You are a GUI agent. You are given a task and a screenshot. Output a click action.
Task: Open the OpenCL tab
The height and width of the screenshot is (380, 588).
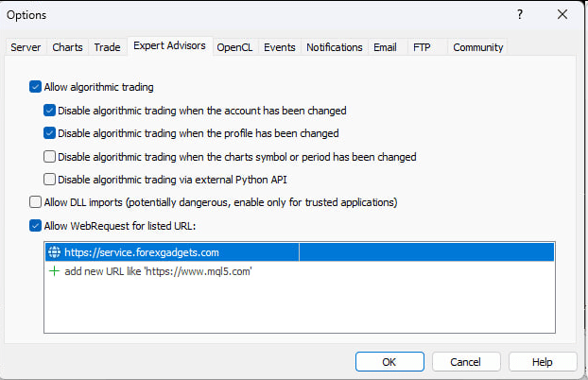click(234, 47)
